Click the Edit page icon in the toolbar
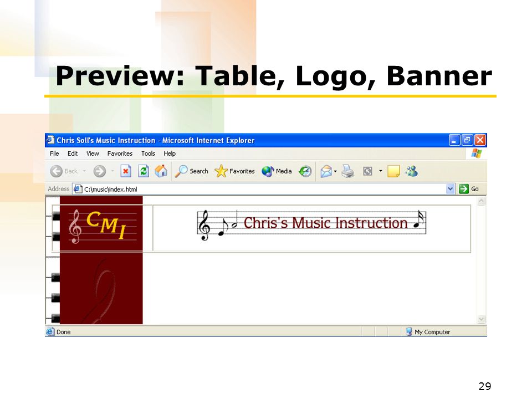 [367, 171]
